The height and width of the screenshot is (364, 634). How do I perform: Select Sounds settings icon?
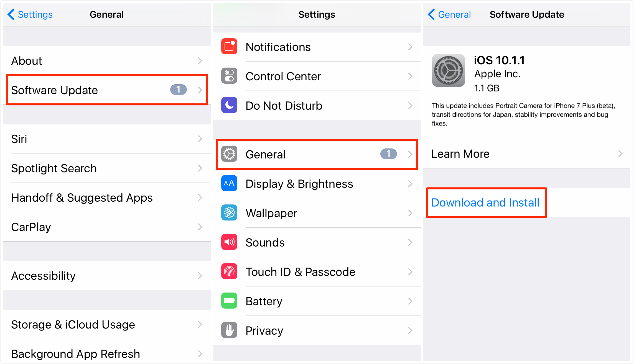[230, 242]
